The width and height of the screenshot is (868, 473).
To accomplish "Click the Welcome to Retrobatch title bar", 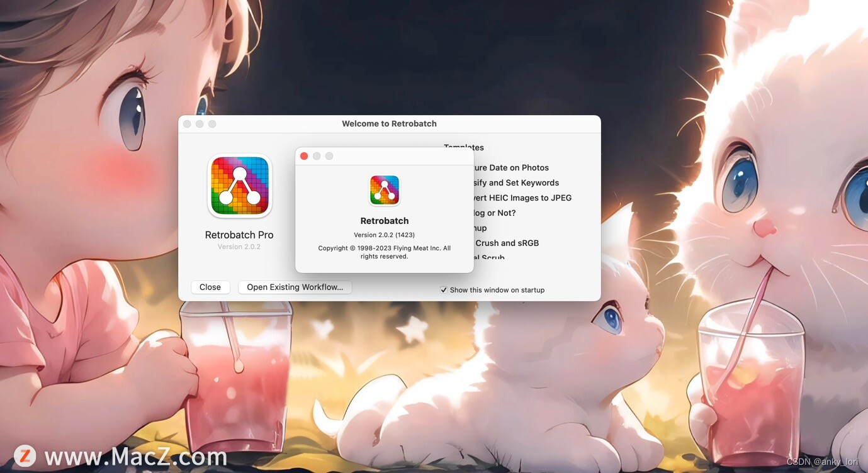I will (x=389, y=123).
